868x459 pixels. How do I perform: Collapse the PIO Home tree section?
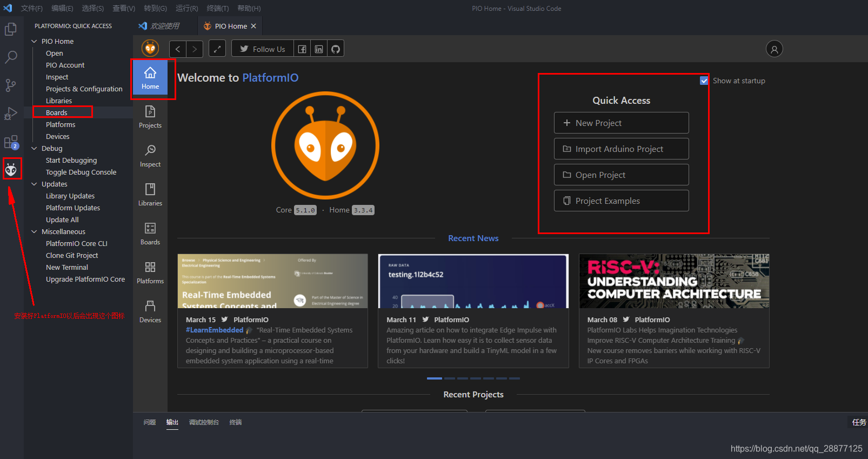point(35,41)
